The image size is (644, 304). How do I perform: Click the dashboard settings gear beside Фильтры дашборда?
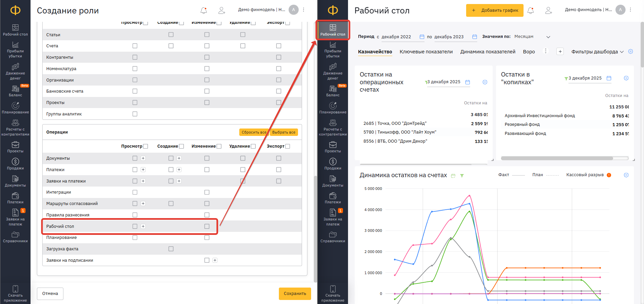[631, 52]
